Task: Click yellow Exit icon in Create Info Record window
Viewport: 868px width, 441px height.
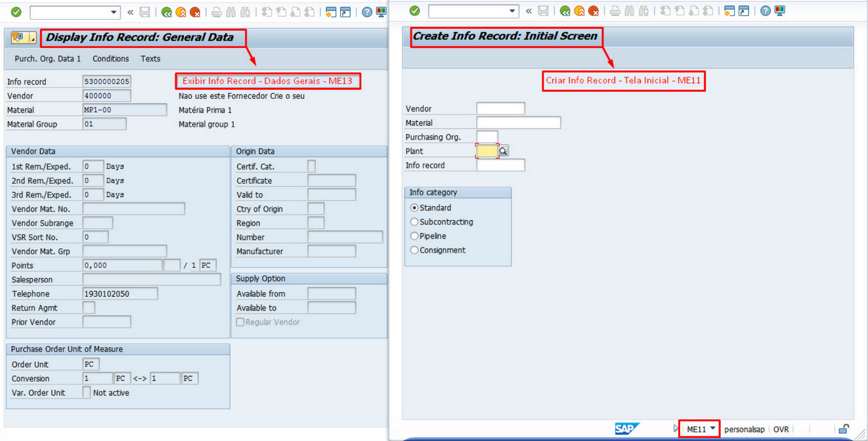Action: (x=579, y=11)
